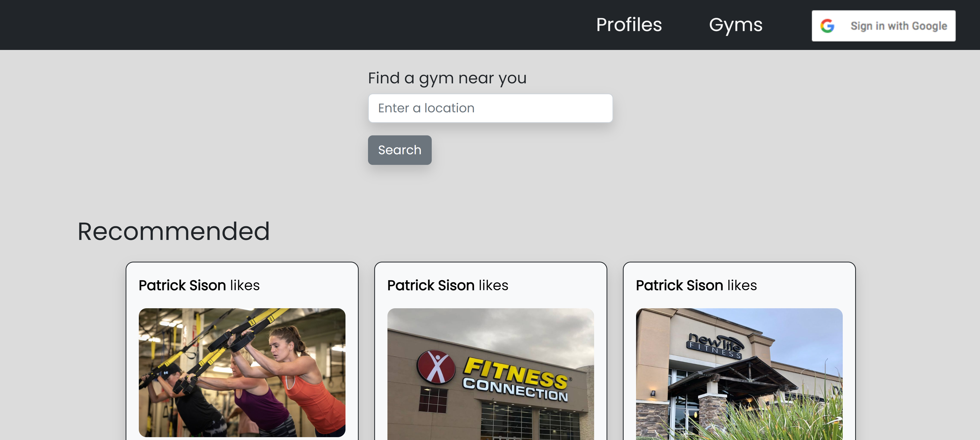The image size is (980, 440).
Task: Click Patrick Sison name in second card
Action: coord(431,285)
